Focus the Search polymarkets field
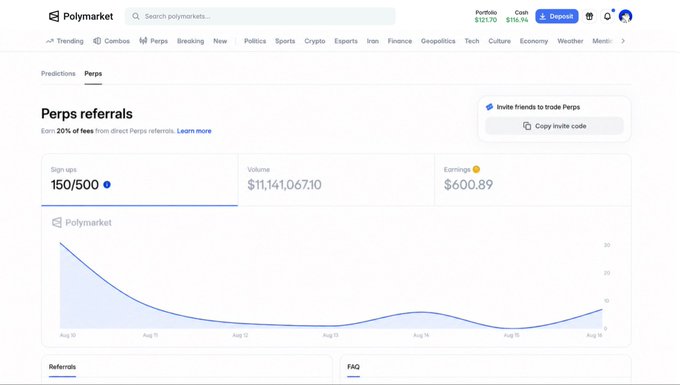This screenshot has width=680, height=385. [260, 16]
